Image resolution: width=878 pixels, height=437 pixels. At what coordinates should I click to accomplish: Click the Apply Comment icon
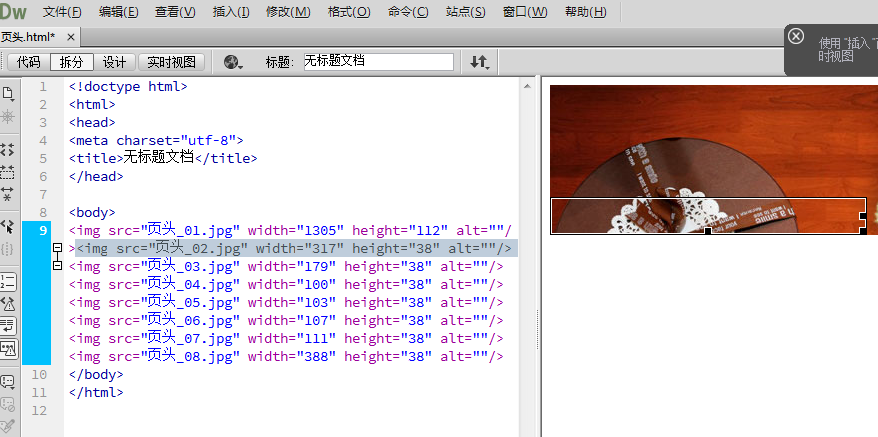click(x=8, y=382)
